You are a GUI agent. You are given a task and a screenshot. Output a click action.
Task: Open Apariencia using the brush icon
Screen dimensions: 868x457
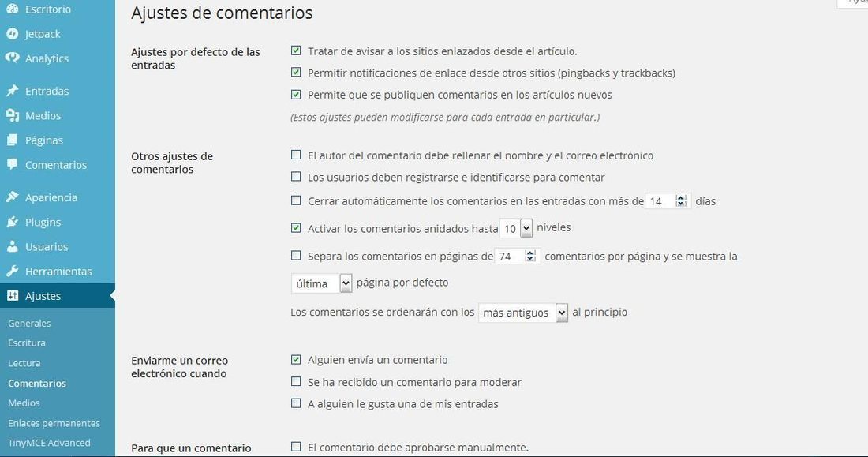12,197
